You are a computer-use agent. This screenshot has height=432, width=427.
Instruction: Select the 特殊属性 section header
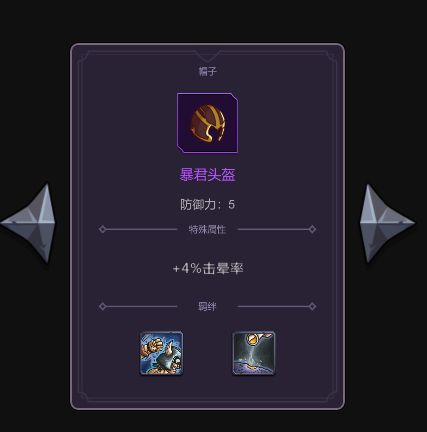207,229
